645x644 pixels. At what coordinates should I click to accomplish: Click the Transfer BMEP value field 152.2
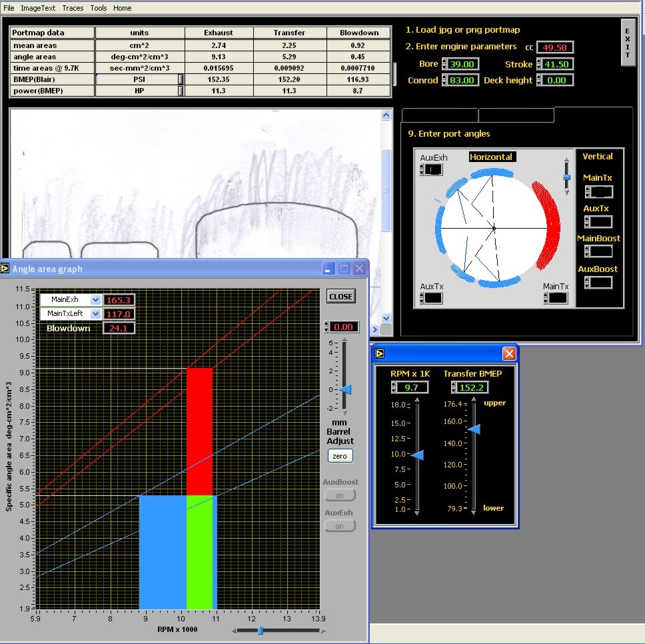point(472,387)
